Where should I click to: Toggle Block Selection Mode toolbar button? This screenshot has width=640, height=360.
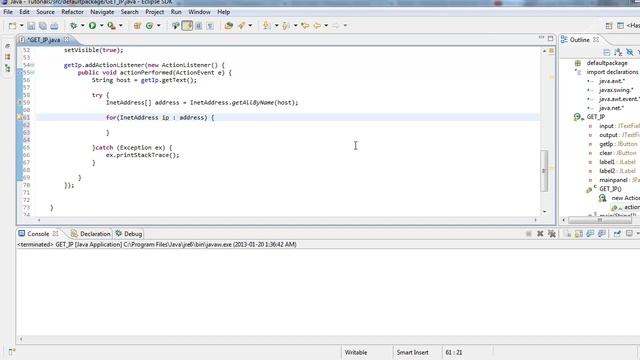(x=199, y=26)
